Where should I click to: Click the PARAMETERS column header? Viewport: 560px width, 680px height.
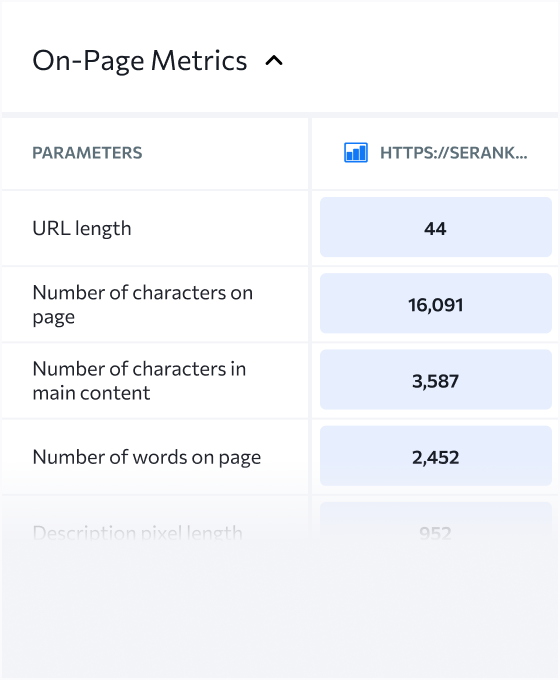[87, 153]
